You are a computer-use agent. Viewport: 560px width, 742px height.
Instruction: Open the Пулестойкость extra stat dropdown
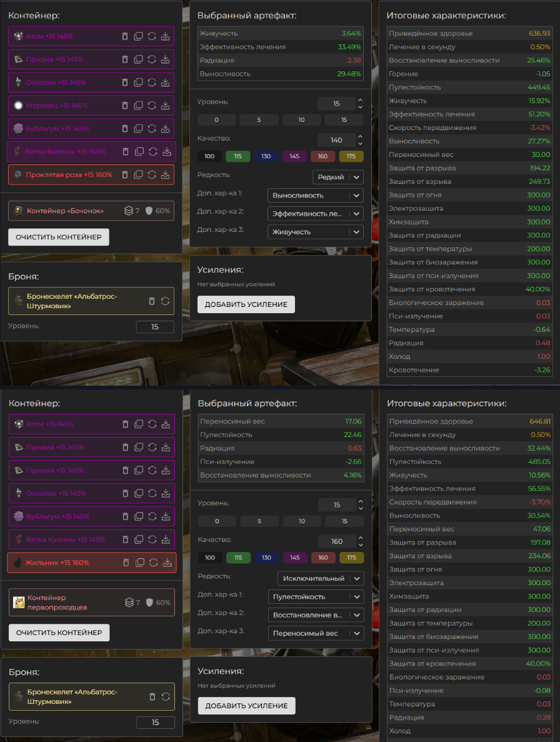316,597
